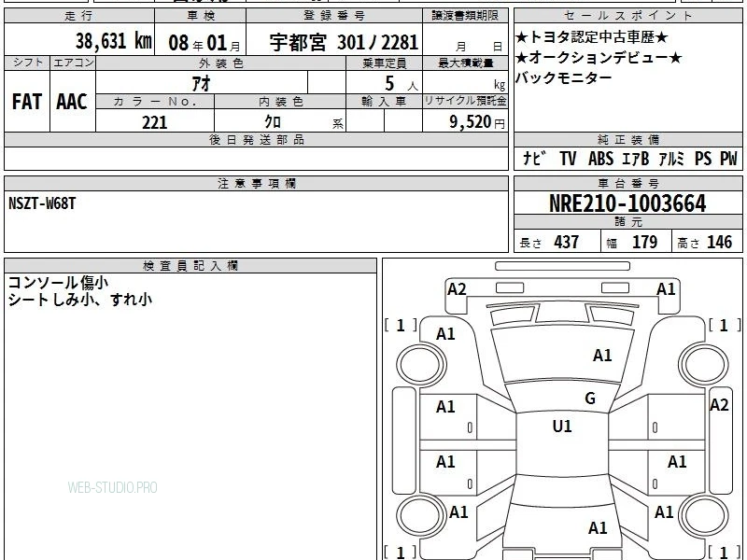Click the A2 mark on the right side sill

[719, 405]
